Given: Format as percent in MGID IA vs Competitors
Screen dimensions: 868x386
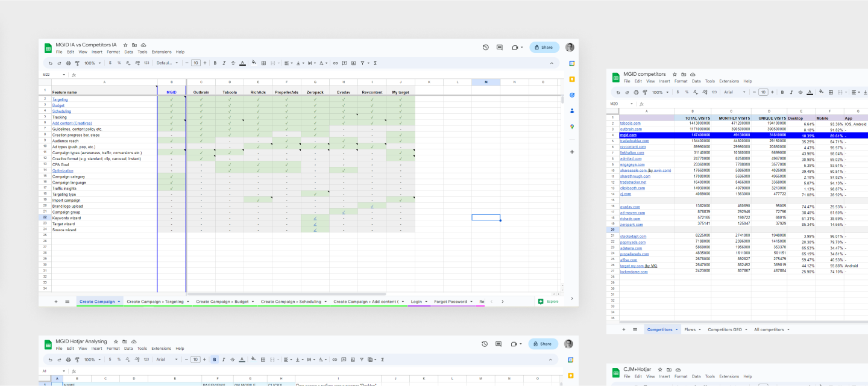Looking at the screenshot, I should (119, 63).
